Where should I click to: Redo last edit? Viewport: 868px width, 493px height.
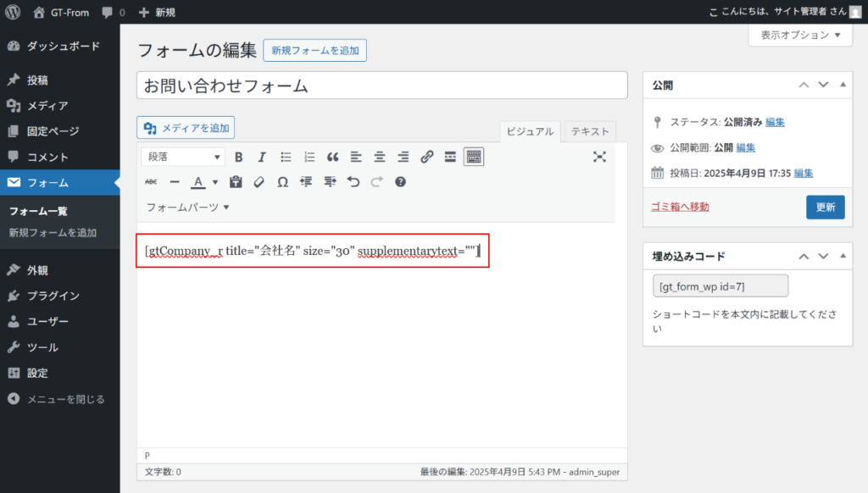click(x=377, y=181)
